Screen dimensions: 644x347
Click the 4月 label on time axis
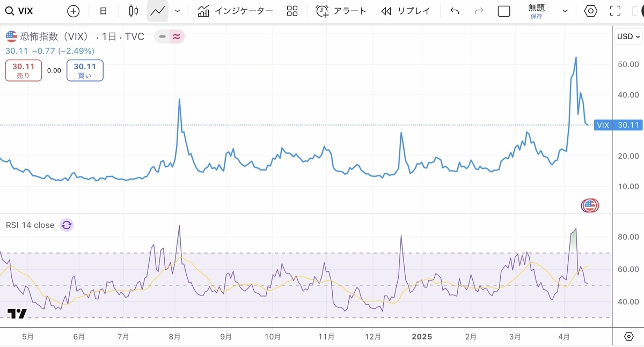coord(564,337)
